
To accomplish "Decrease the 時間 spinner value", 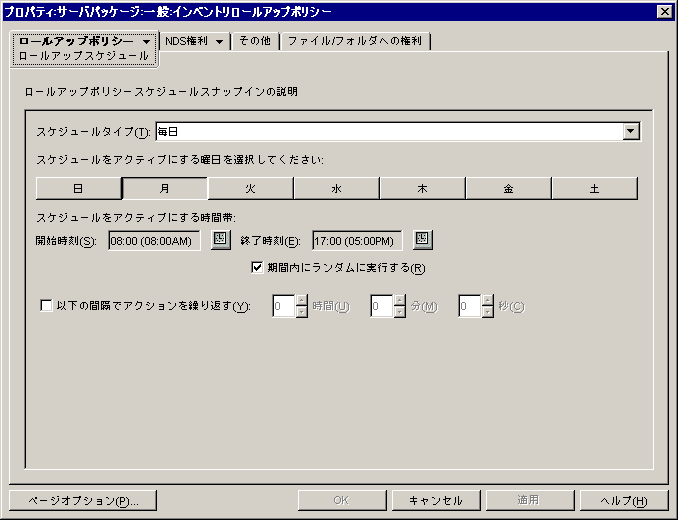I will point(302,311).
